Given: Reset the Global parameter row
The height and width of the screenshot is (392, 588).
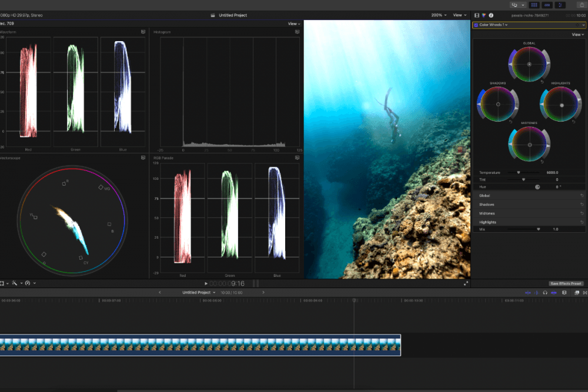Looking at the screenshot, I should click(x=582, y=196).
